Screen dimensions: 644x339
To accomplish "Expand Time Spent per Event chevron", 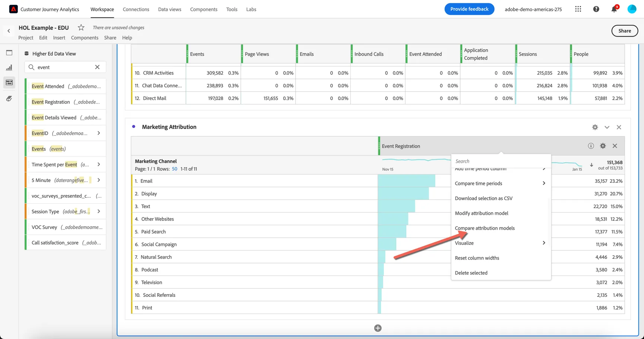I will tap(99, 164).
